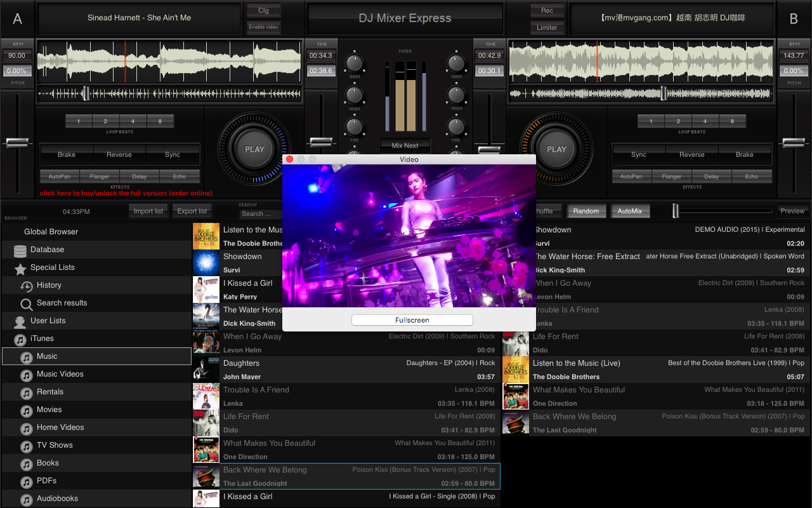Enable the AutoMix button
Screen dimensions: 812x508
pos(629,211)
